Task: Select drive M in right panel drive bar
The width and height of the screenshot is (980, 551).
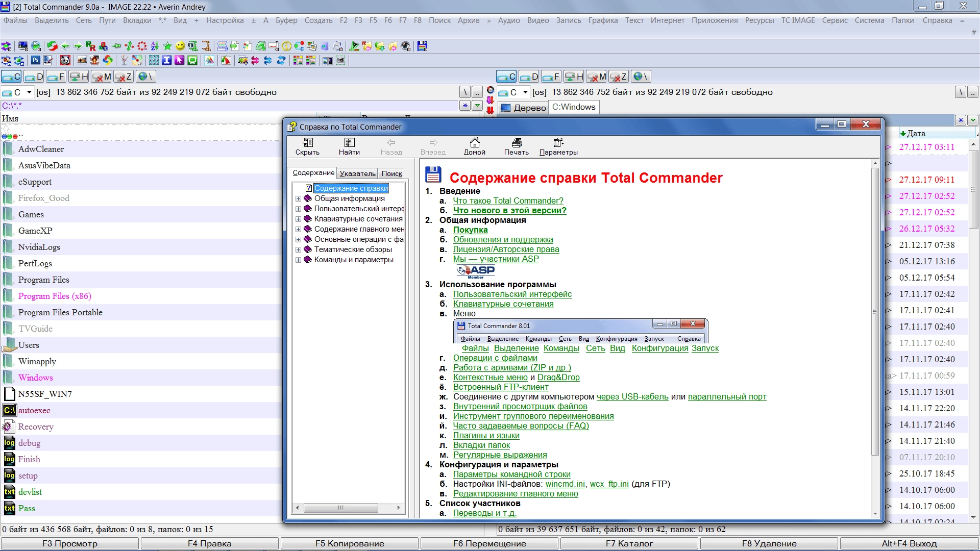Action: coord(596,77)
